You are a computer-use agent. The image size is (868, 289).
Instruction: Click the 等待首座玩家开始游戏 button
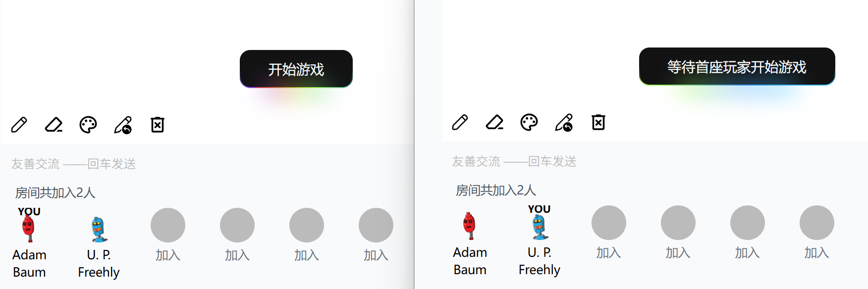pyautogui.click(x=737, y=66)
